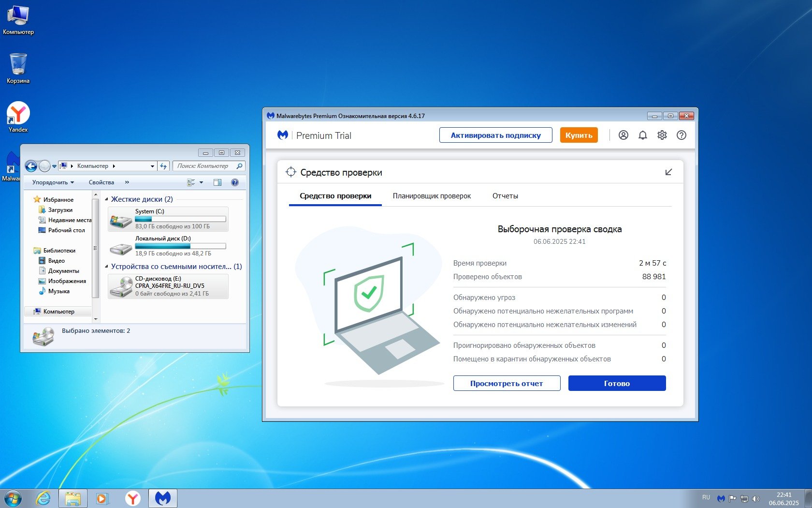Collapse the scanner panel with arrow icon
Screen dimensions: 812x508
[x=668, y=172]
